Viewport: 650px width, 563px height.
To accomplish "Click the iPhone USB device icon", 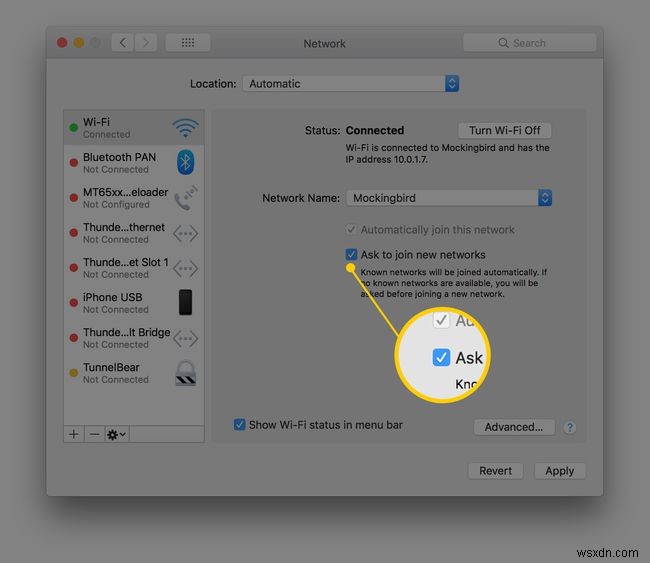I will pyautogui.click(x=185, y=302).
